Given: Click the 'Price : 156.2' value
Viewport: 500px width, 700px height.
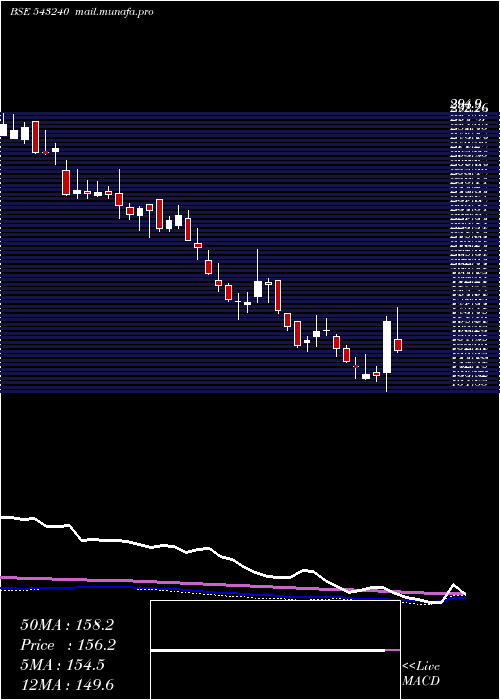Looking at the screenshot, I should 68,645.
